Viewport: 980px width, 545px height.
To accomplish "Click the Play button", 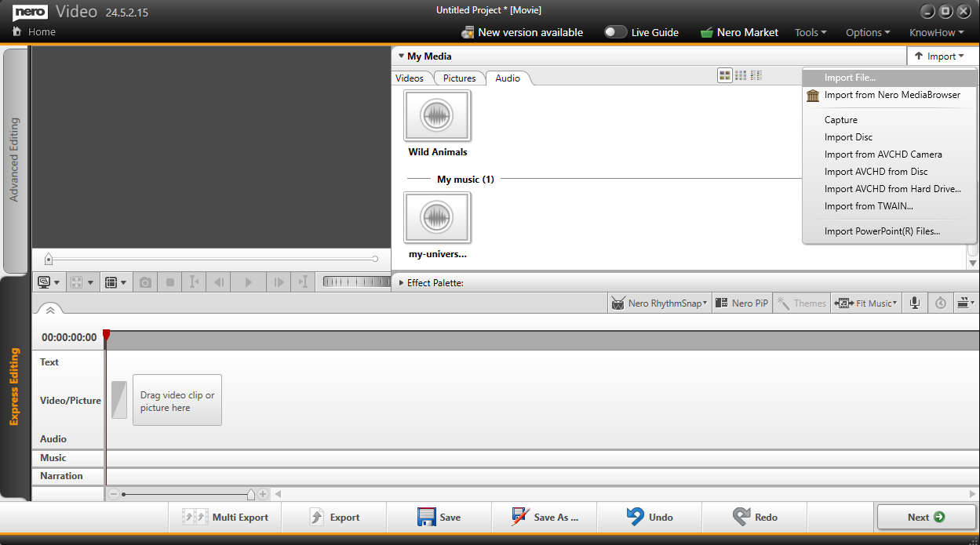I will (249, 282).
